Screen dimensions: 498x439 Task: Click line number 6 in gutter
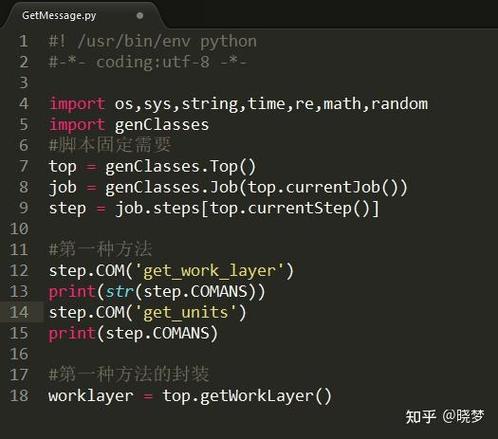(x=23, y=145)
